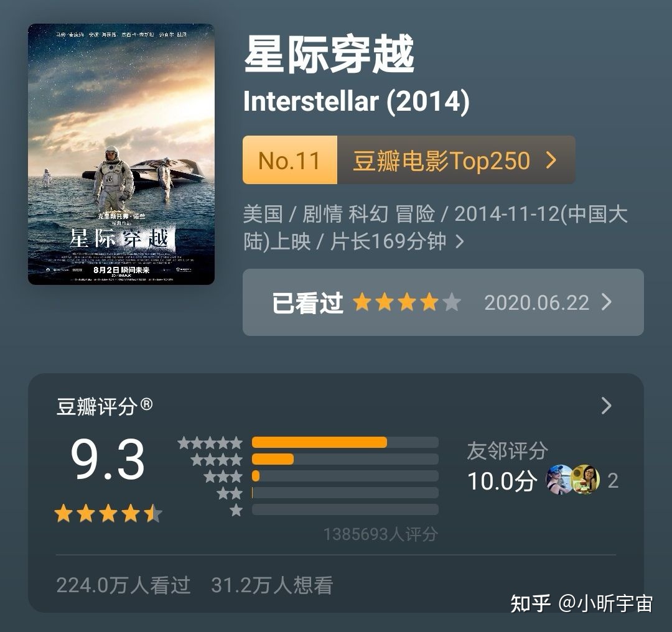Viewport: 672px width, 632px height.
Task: Tap the three-star rating row icon
Action: pos(223,476)
